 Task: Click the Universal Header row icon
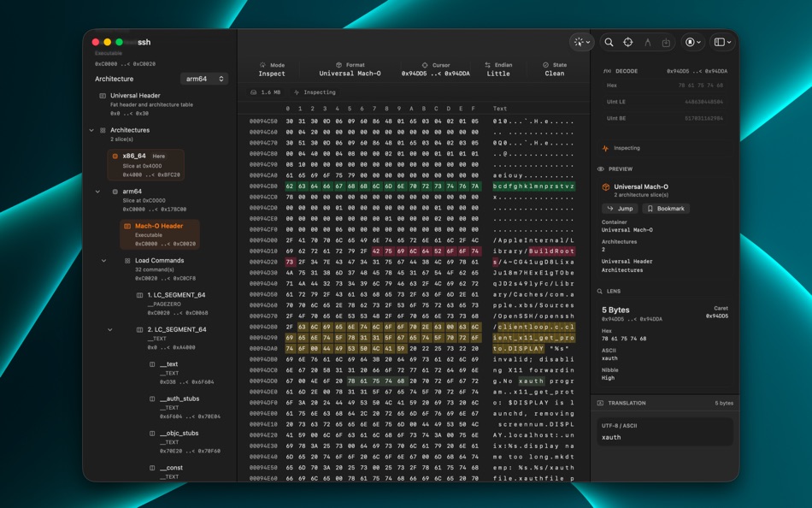[x=103, y=96]
